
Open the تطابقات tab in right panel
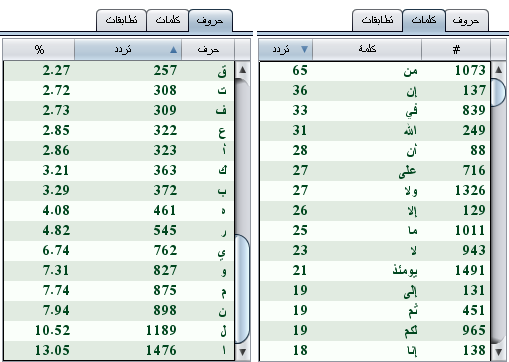point(377,21)
